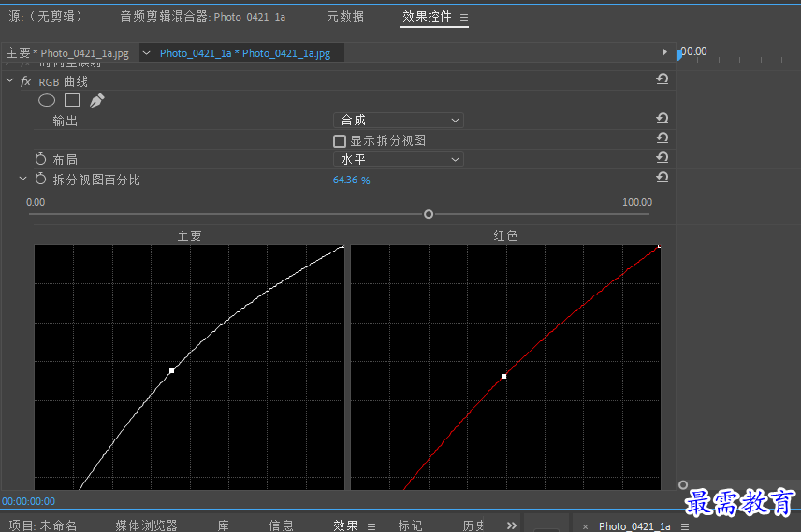Toggle animation stopwatch for 布局
Image resolution: width=801 pixels, height=532 pixels.
point(41,159)
